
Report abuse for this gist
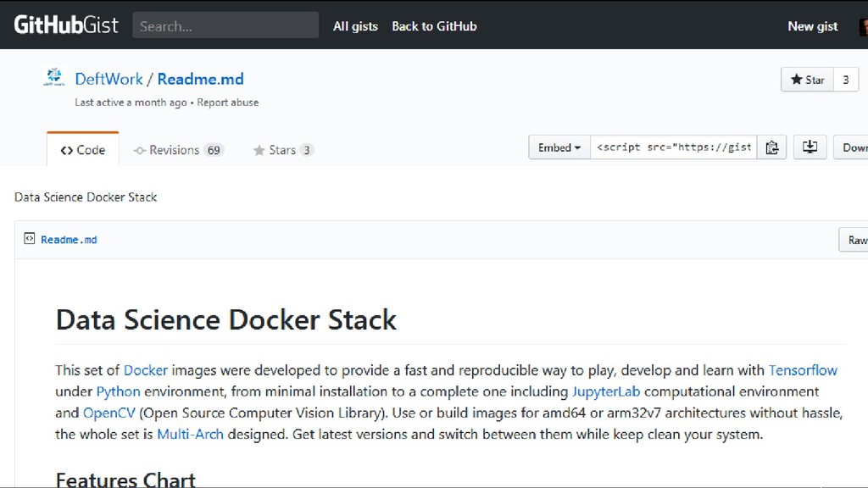click(227, 103)
